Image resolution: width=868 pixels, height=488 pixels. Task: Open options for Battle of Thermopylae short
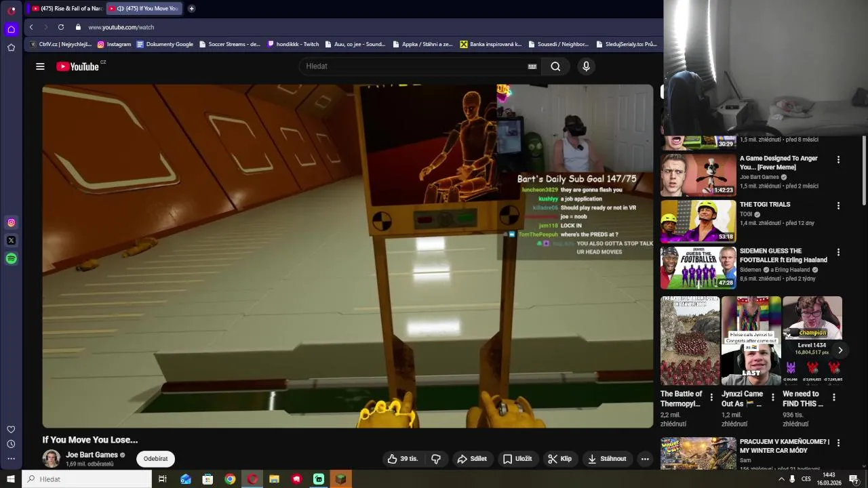tap(711, 397)
